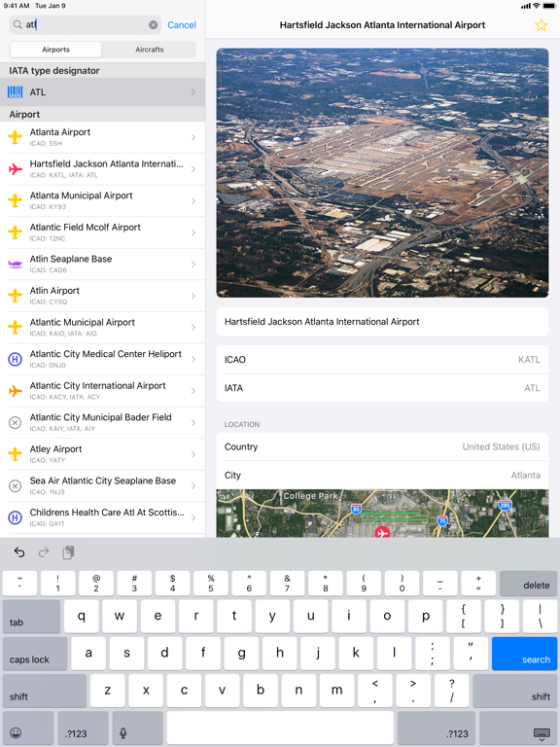This screenshot has height=747, width=560.
Task: Switch to the Airports tab
Action: (55, 50)
